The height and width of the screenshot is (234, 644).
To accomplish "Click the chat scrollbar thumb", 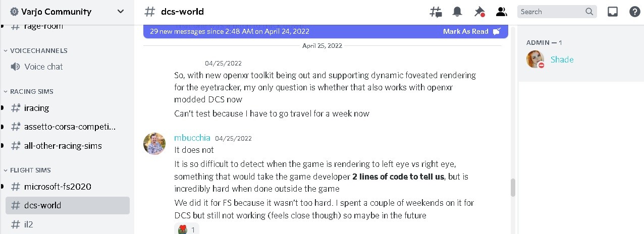I will (x=513, y=187).
